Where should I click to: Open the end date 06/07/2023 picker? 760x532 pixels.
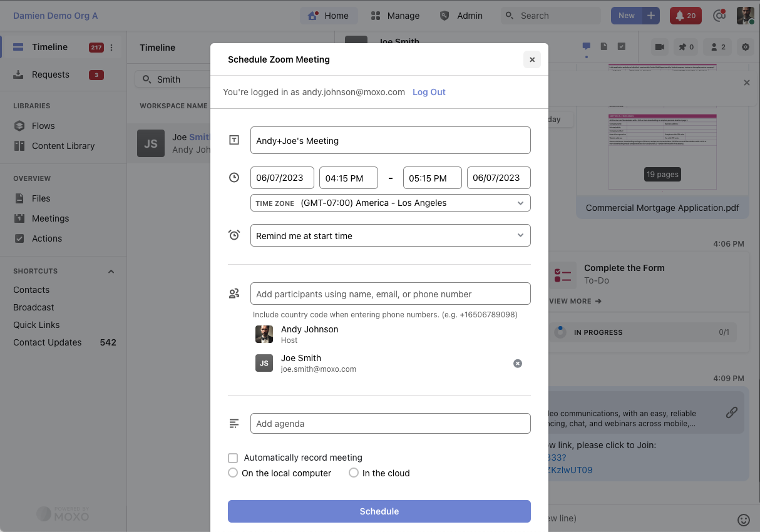(x=499, y=178)
